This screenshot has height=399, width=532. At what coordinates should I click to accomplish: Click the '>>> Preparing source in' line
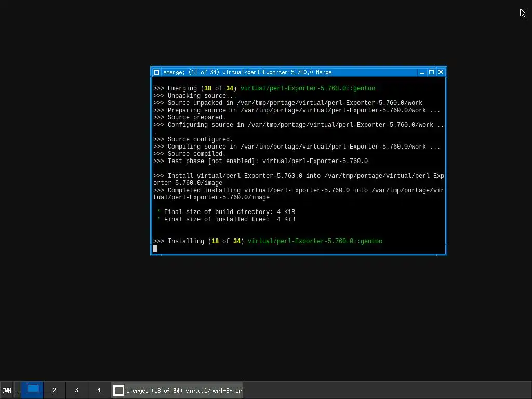coord(297,110)
